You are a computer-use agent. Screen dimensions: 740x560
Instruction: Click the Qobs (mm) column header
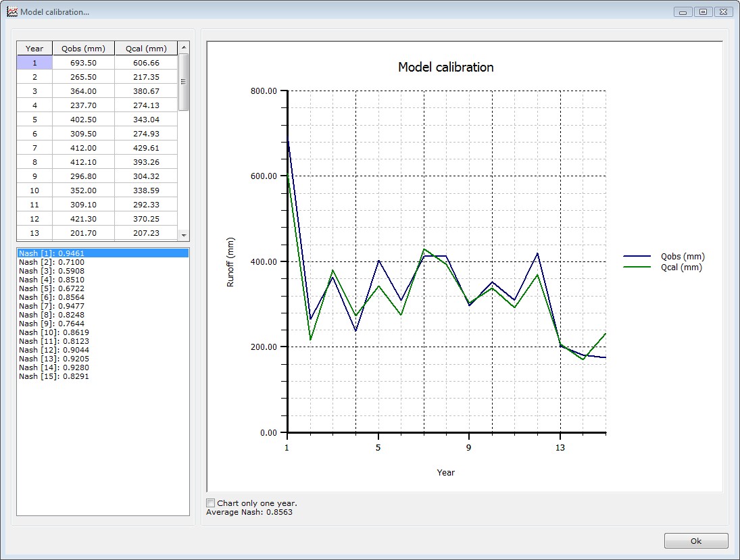coord(83,48)
